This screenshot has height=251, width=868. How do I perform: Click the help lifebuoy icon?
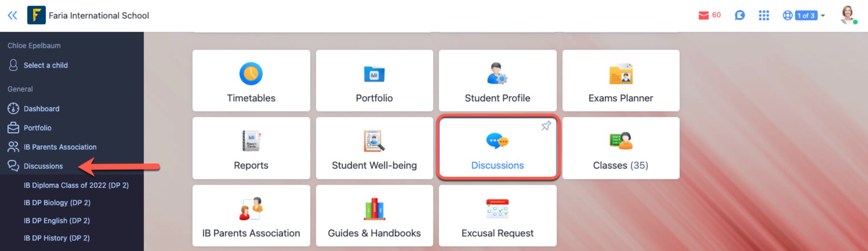pos(787,16)
